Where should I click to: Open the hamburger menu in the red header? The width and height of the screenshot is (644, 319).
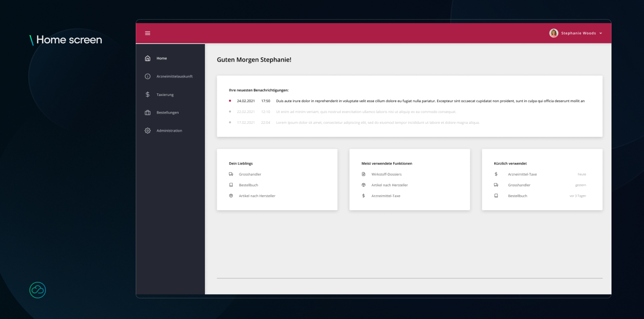148,33
